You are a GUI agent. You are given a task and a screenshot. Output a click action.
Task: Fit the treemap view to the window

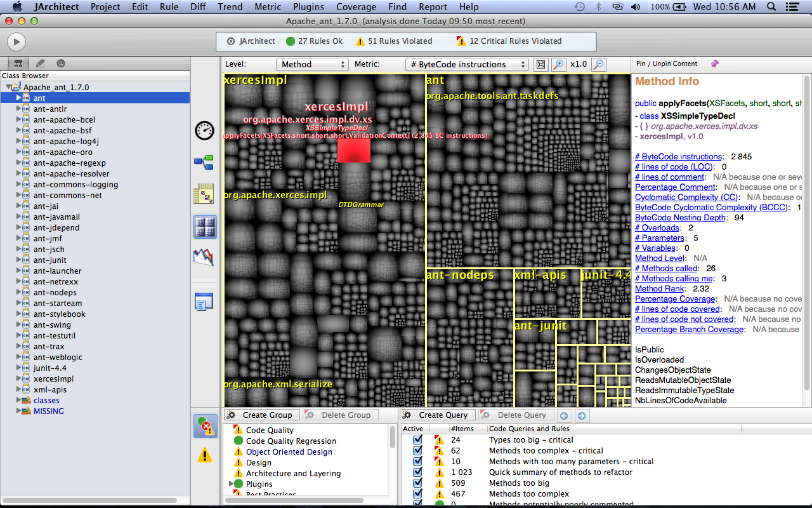point(540,64)
